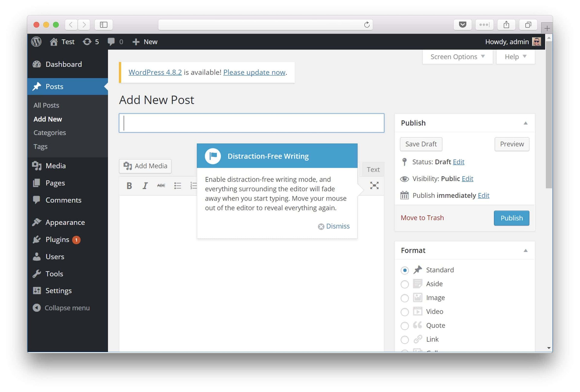Open a new browser tab
580x392 pixels.
click(547, 28)
